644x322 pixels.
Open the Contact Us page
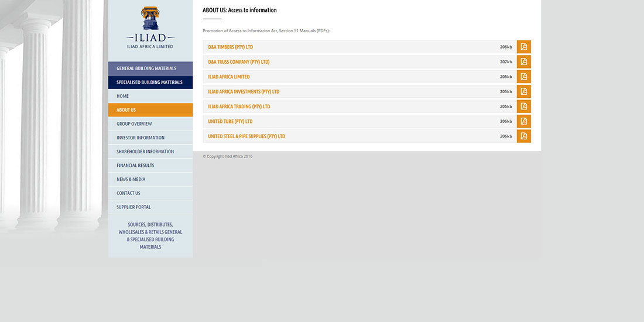(x=128, y=193)
